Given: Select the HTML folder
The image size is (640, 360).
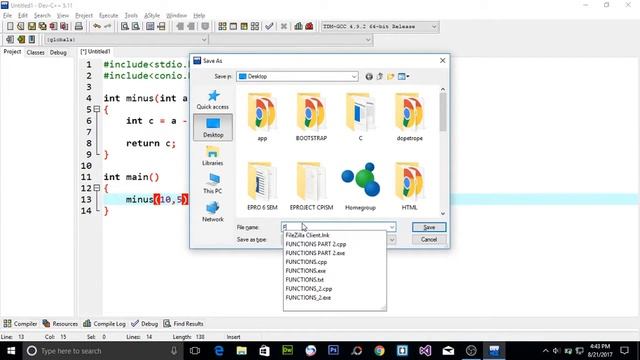Looking at the screenshot, I should coord(409,186).
